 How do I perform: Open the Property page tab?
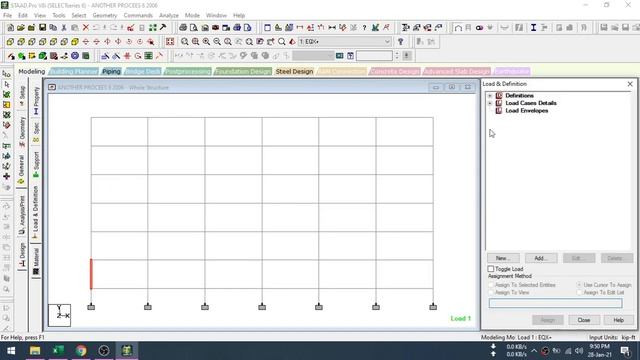click(x=36, y=101)
